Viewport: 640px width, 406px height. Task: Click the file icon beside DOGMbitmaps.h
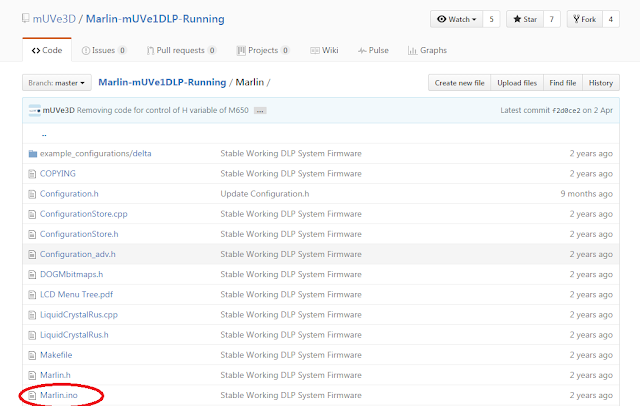click(x=32, y=275)
